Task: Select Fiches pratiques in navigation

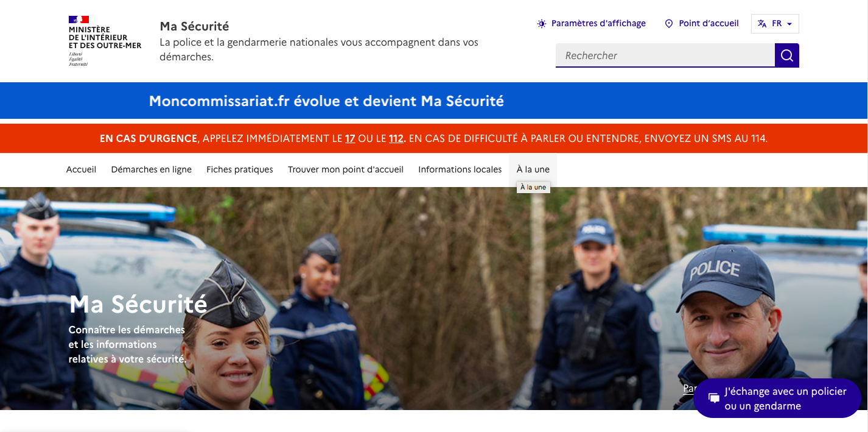Action: 240,169
